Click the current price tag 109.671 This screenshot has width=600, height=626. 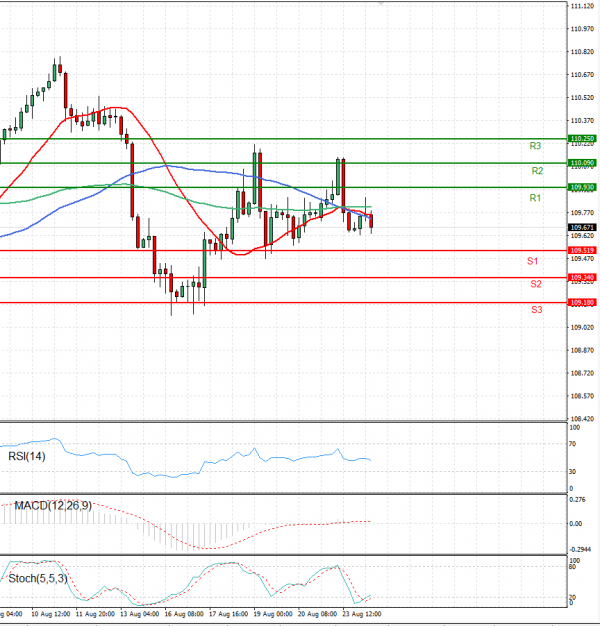pos(582,227)
